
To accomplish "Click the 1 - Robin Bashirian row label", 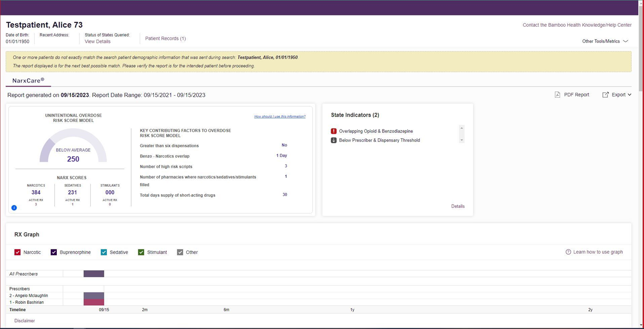I will [27, 302].
